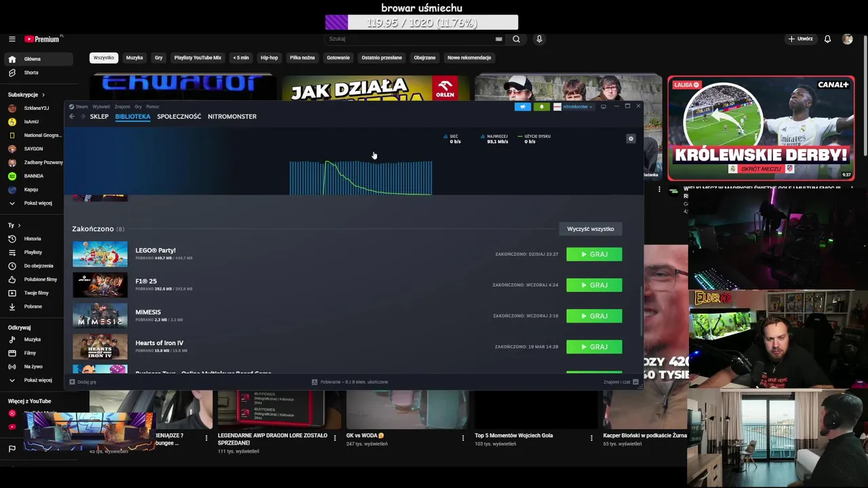Click YouTube search magnifier button

click(516, 39)
